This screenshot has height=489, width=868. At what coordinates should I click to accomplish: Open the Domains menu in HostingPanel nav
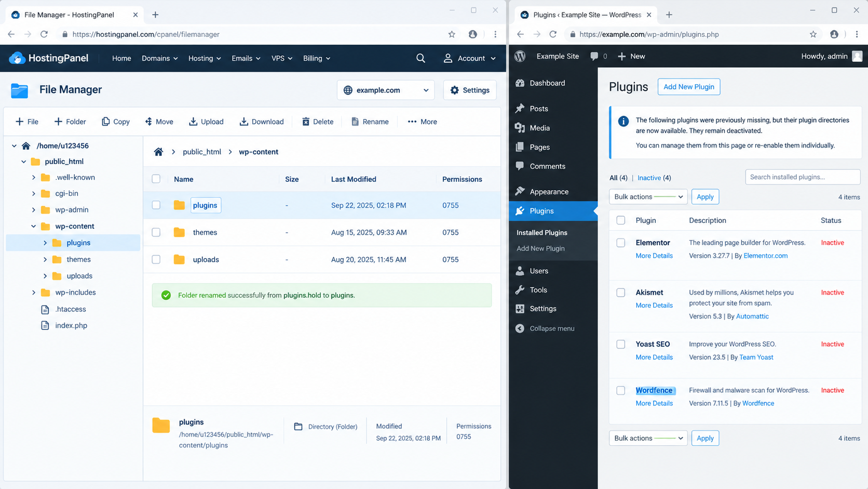[160, 58]
